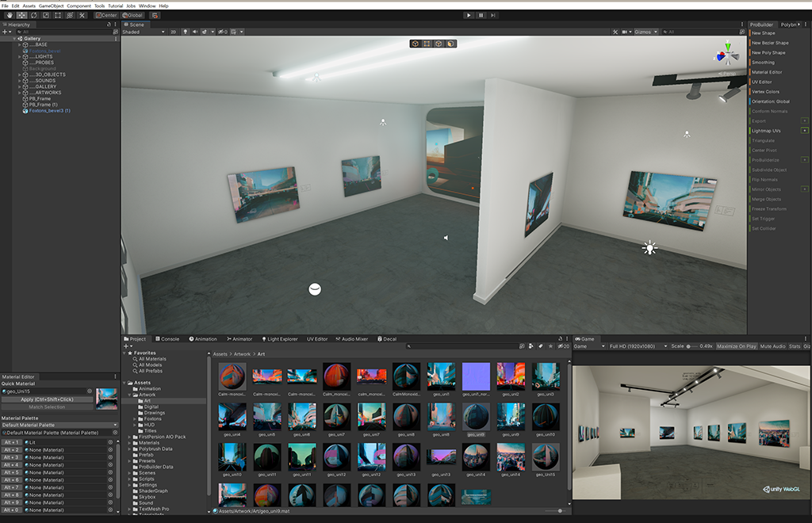Image resolution: width=812 pixels, height=523 pixels.
Task: Select the Scale tool
Action: click(x=45, y=16)
